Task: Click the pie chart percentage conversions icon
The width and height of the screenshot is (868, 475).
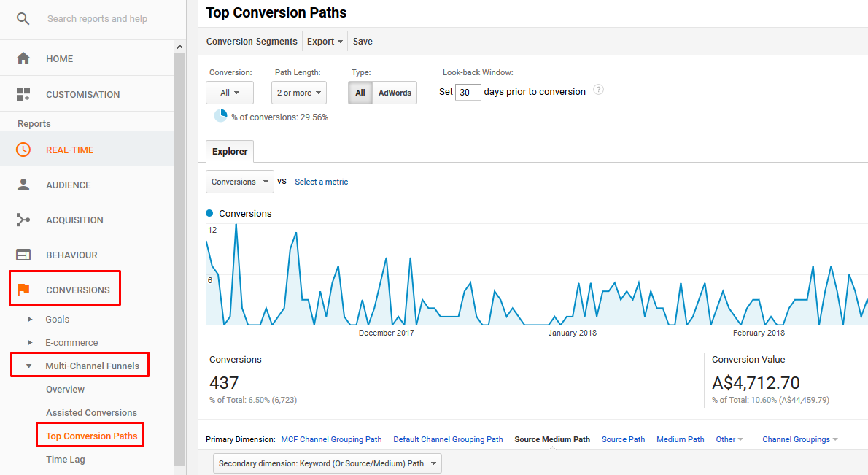Action: [x=220, y=116]
